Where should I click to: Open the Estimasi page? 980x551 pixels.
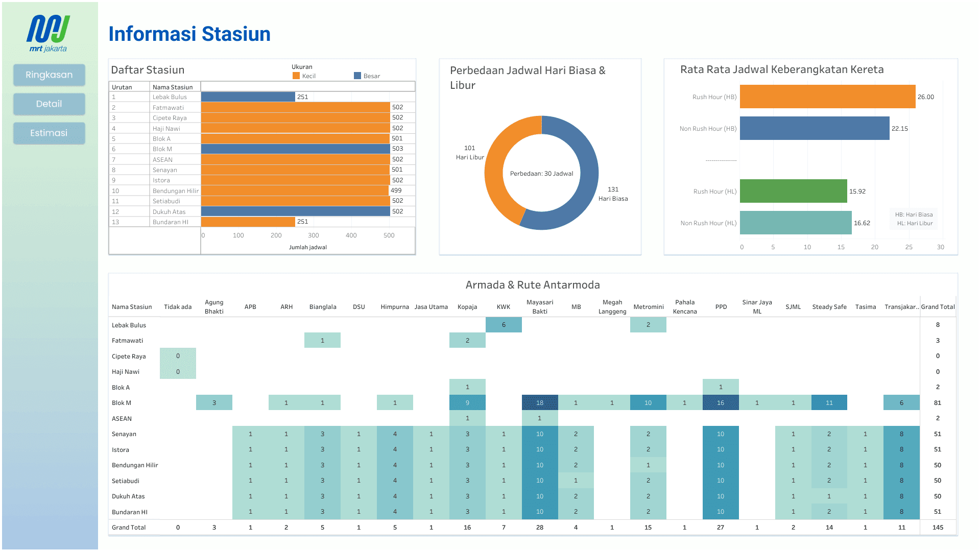point(49,133)
